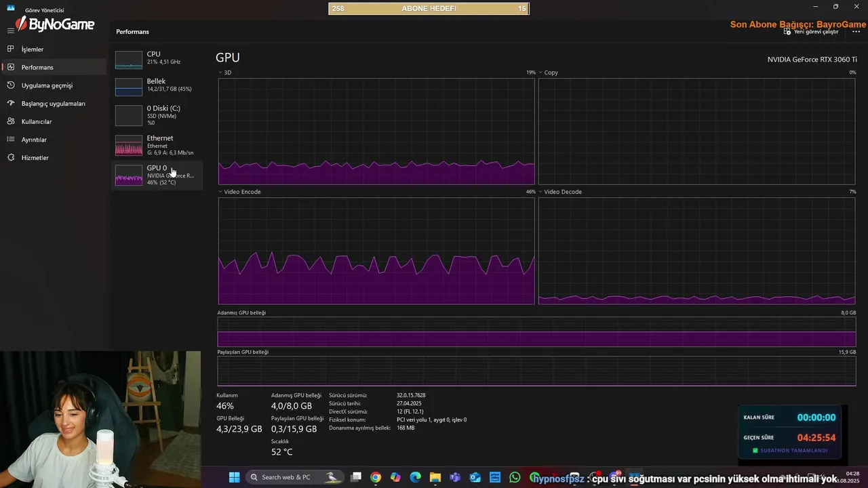Select the Ethernet performance item

[157, 145]
